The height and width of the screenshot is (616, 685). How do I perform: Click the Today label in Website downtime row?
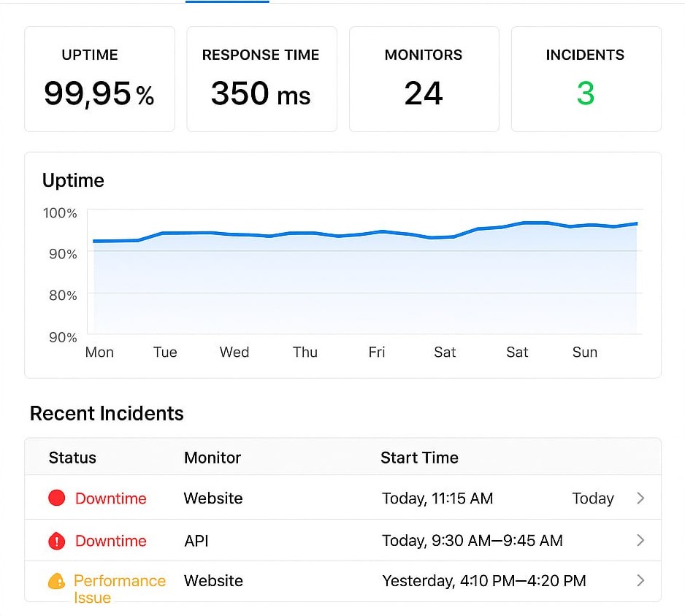click(592, 498)
